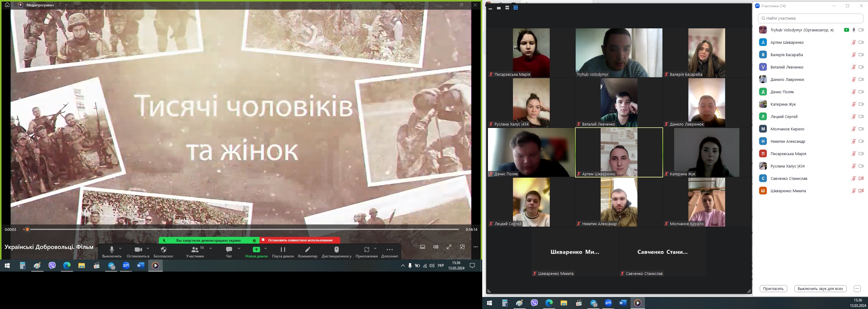This screenshot has height=309, width=868.
Task: Click the media player seek bar
Action: click(x=243, y=229)
